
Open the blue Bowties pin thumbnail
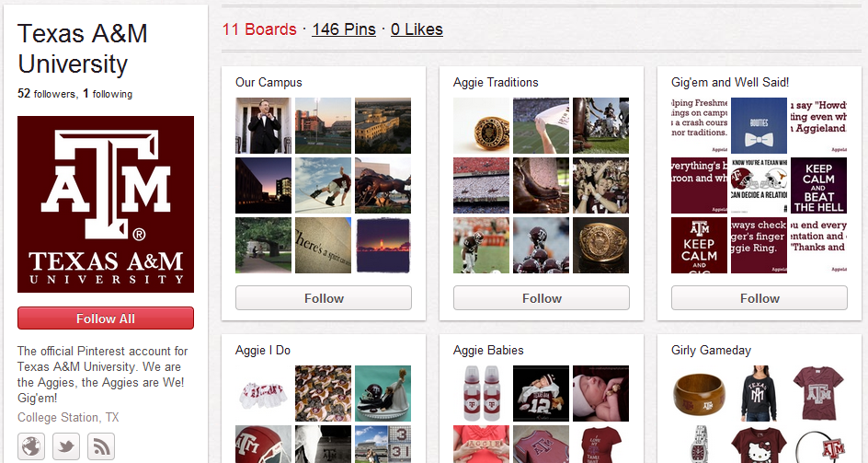(759, 126)
